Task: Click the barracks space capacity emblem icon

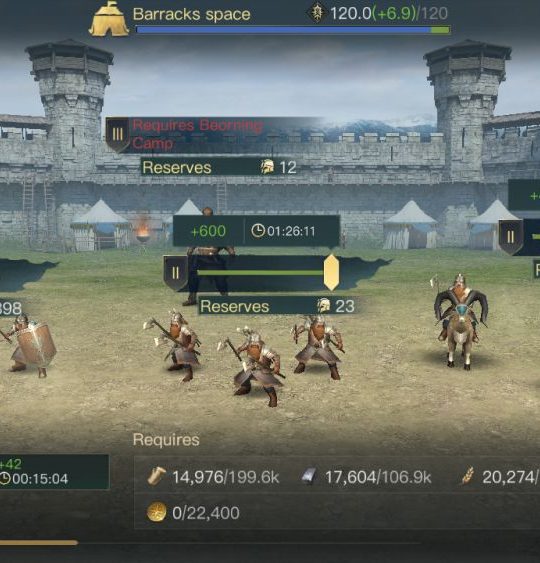Action: tap(317, 13)
